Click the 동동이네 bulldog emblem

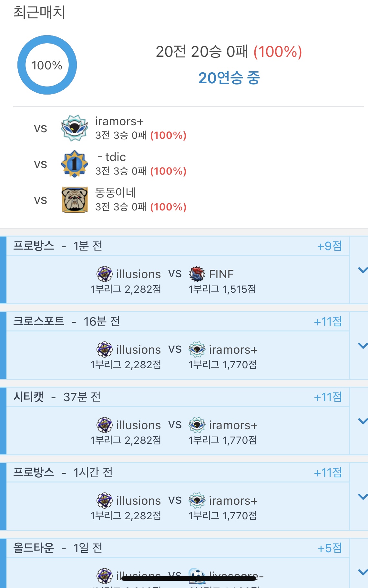(75, 200)
